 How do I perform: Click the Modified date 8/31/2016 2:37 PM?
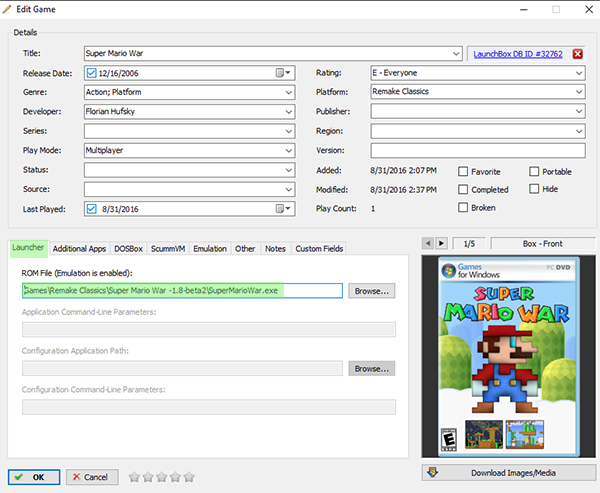tap(403, 189)
